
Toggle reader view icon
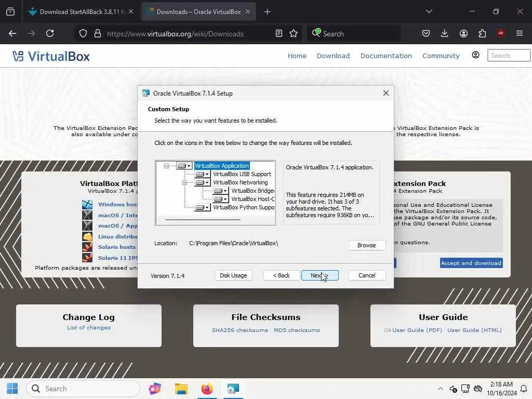pyautogui.click(x=279, y=34)
